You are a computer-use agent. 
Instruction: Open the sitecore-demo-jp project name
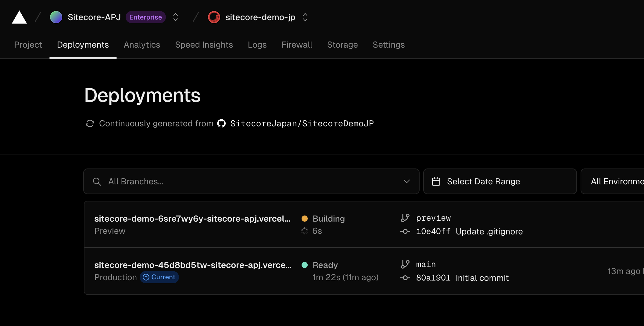pos(260,17)
